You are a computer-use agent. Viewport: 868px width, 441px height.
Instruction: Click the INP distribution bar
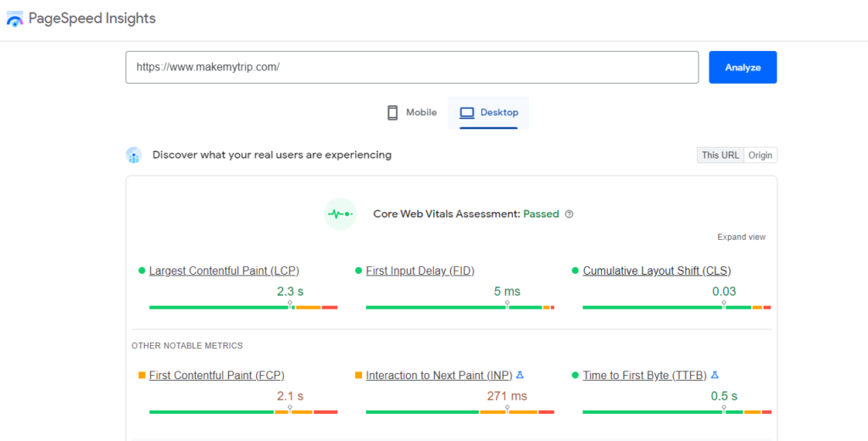point(460,411)
